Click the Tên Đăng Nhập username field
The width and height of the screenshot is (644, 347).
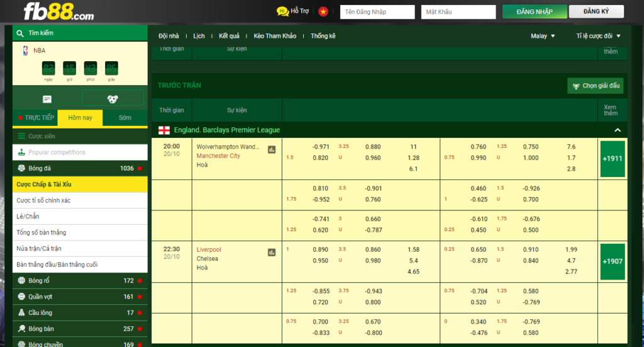click(x=377, y=12)
